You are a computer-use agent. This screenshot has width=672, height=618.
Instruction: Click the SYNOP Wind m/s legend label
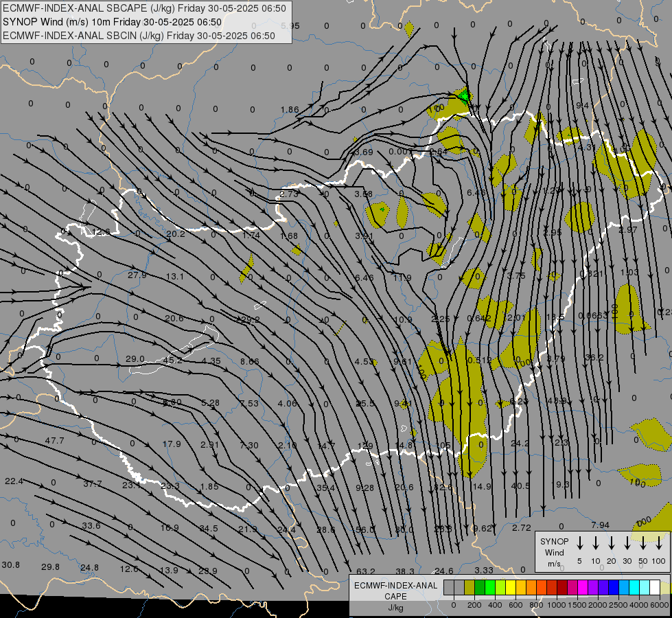point(554,552)
